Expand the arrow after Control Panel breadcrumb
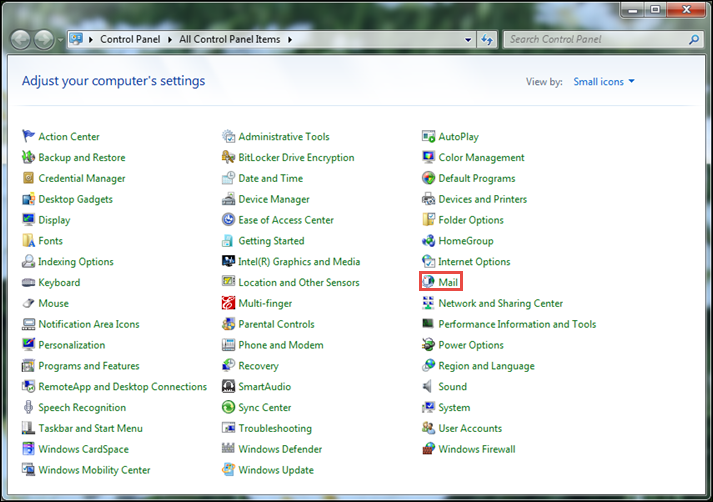713x502 pixels. point(170,40)
